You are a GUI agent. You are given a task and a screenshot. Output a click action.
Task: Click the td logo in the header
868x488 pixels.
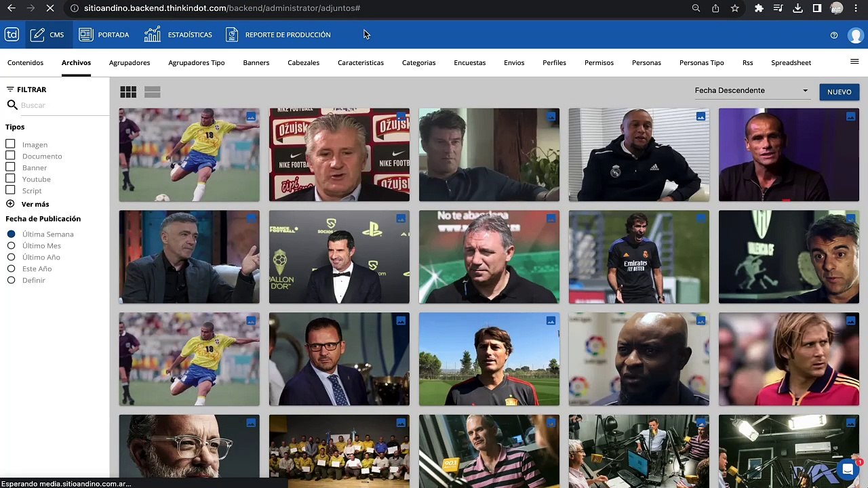click(12, 35)
